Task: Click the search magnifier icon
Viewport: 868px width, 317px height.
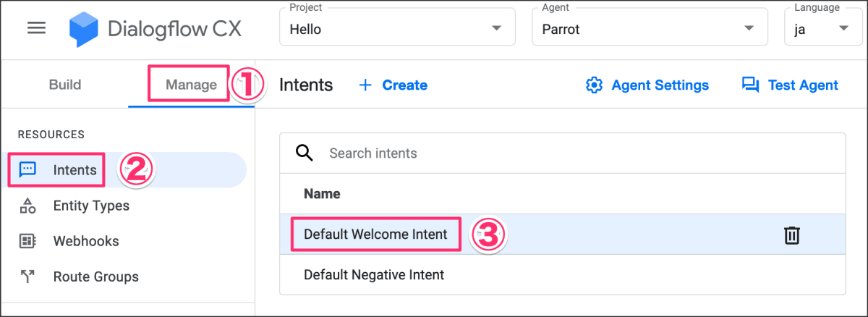Action: pos(305,153)
